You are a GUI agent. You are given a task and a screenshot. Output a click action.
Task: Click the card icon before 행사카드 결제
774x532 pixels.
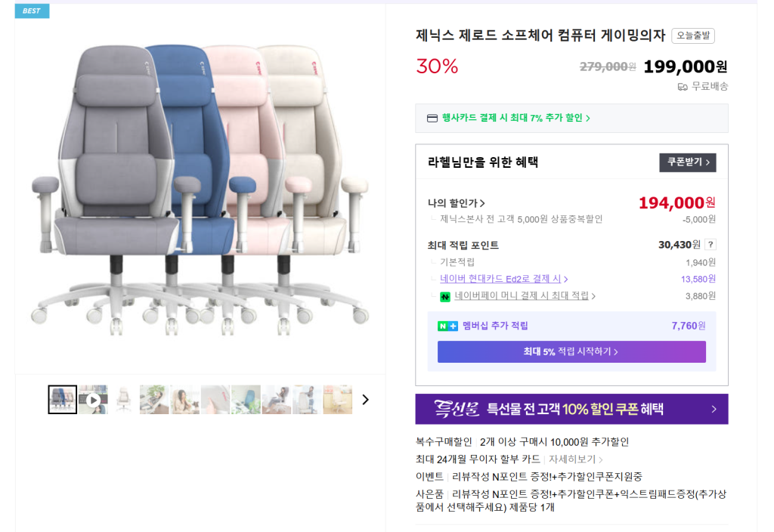(x=432, y=118)
